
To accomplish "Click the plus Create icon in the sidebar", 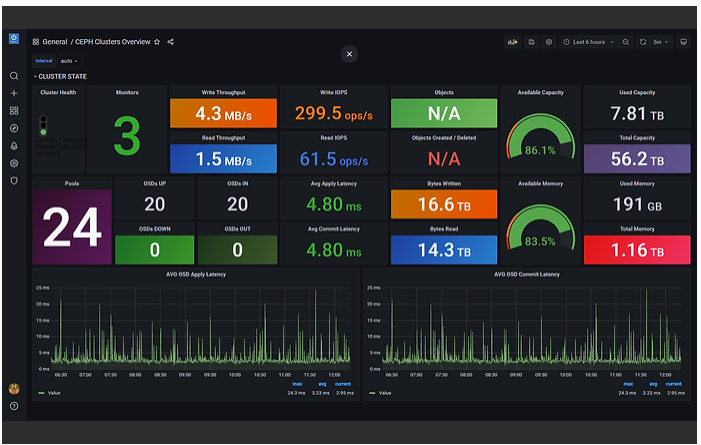I will click(14, 93).
